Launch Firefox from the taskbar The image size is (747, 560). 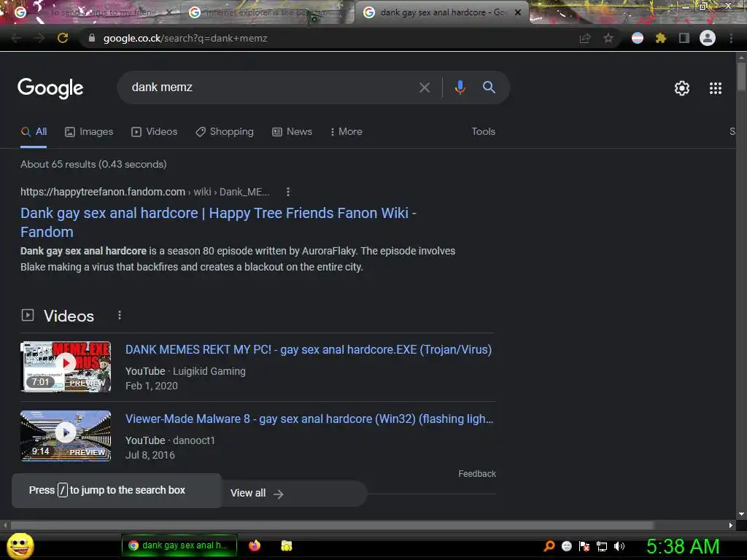[x=255, y=545]
